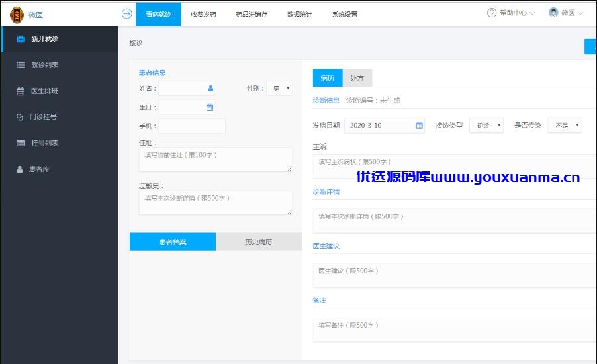This screenshot has height=364, width=597.
Task: Open the 发病日期 calendar picker icon
Action: [x=419, y=125]
